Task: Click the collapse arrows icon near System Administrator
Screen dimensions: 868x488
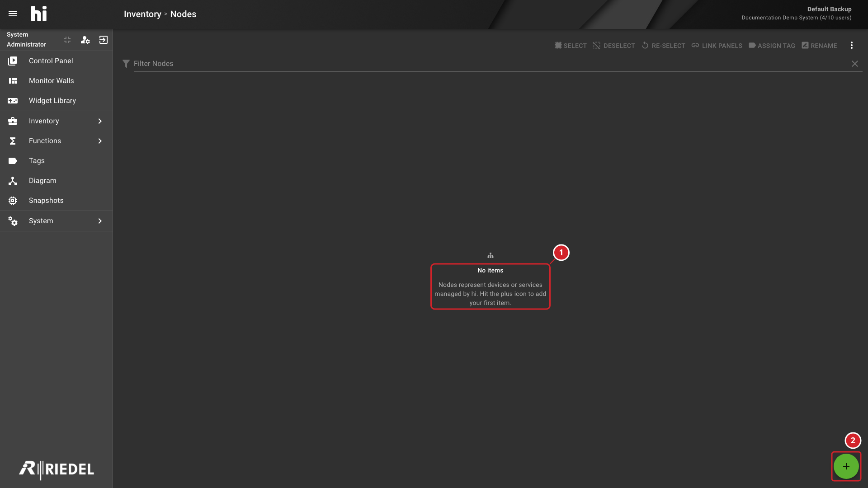Action: [x=67, y=40]
